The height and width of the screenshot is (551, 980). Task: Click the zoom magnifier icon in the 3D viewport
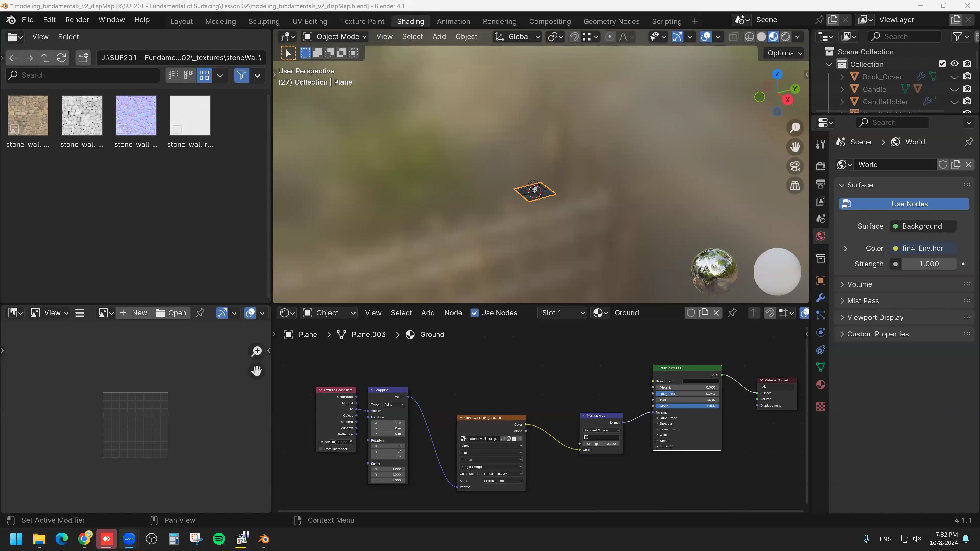click(795, 128)
